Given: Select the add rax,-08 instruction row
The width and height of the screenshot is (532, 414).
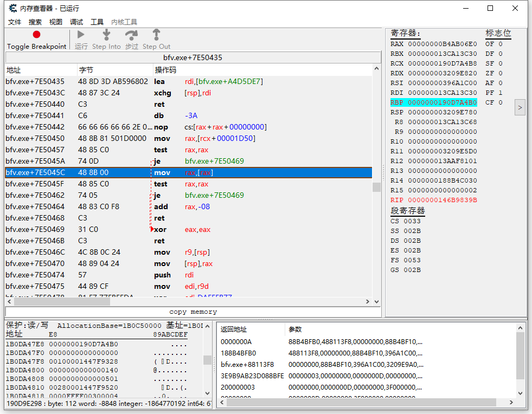Looking at the screenshot, I should (x=189, y=207).
